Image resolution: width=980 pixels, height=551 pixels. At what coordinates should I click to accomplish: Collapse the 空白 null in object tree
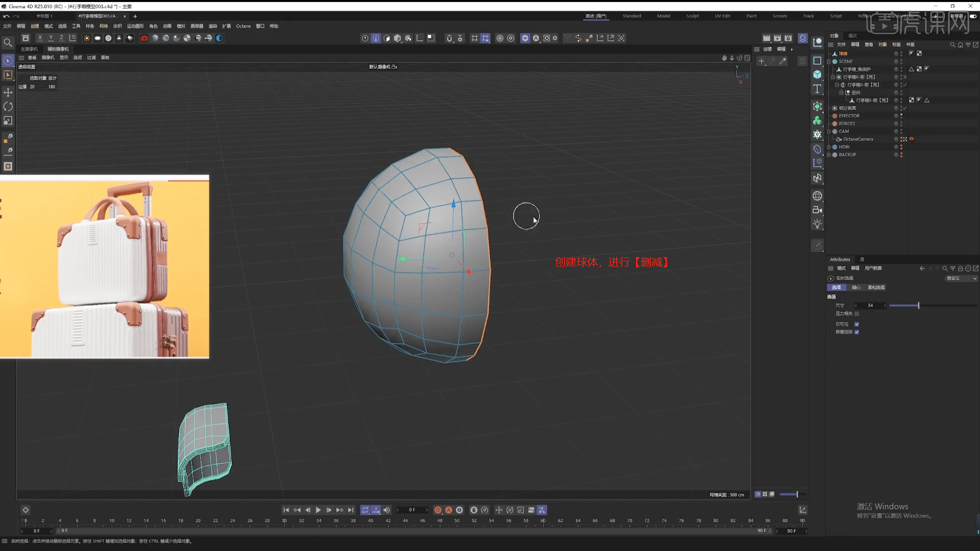coord(841,93)
